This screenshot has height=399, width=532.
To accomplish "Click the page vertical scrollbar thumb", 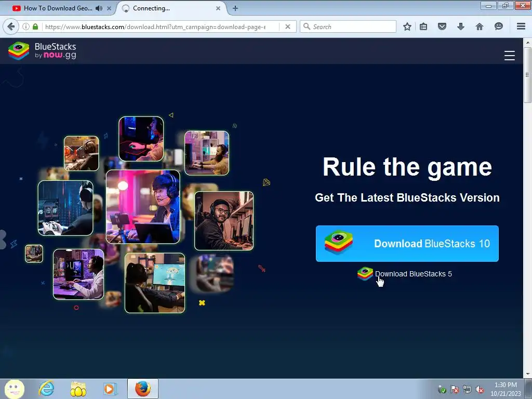I will click(x=528, y=75).
